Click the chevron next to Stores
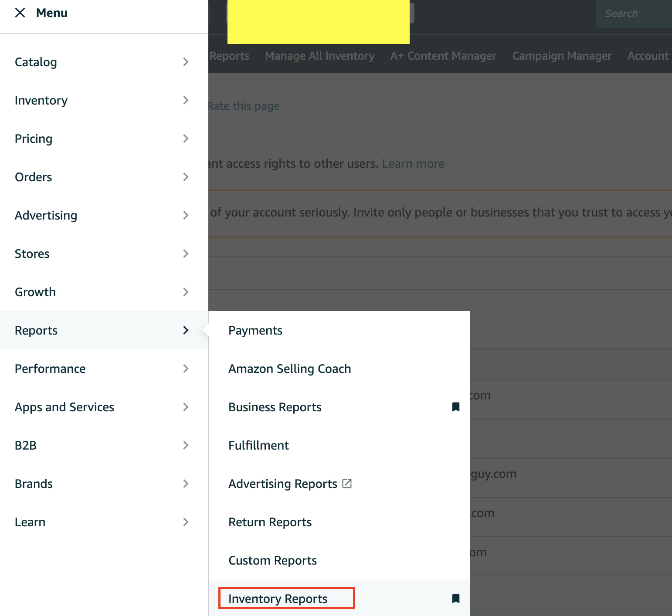The width and height of the screenshot is (672, 616). [186, 254]
